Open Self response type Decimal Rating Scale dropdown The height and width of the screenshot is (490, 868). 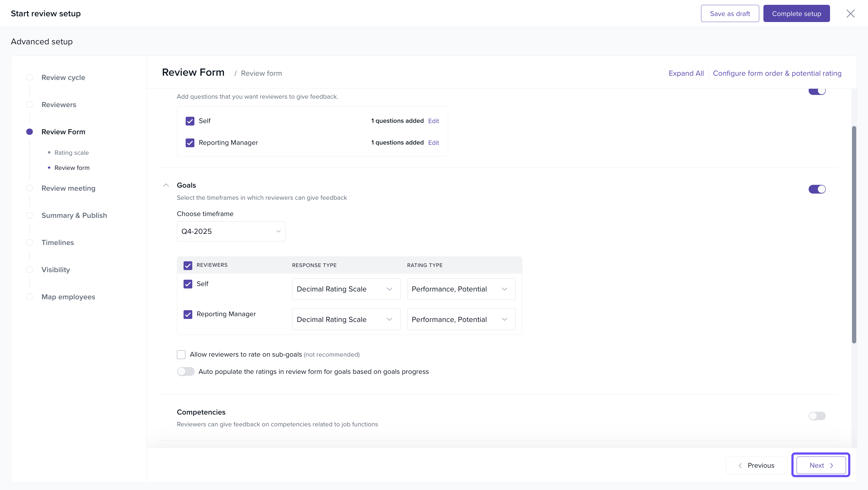pos(346,289)
